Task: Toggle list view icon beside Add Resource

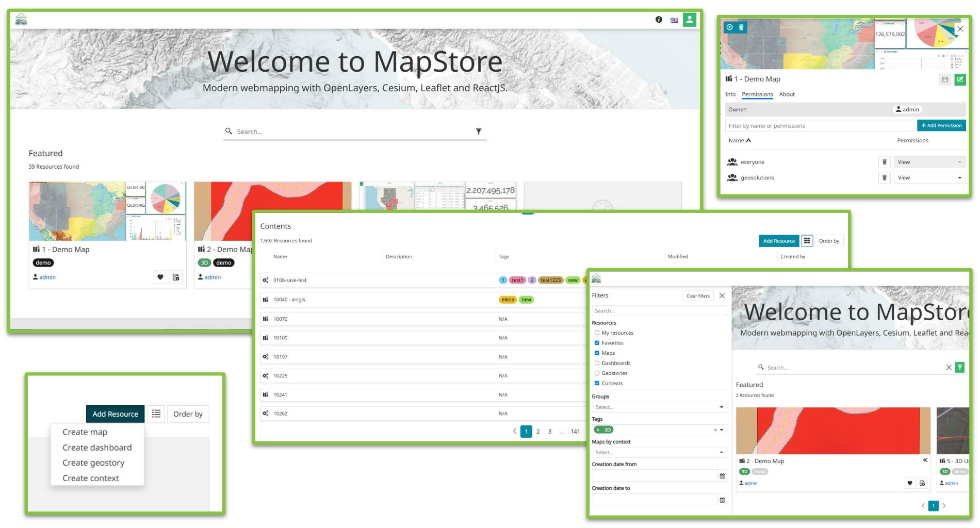Action: click(x=156, y=414)
